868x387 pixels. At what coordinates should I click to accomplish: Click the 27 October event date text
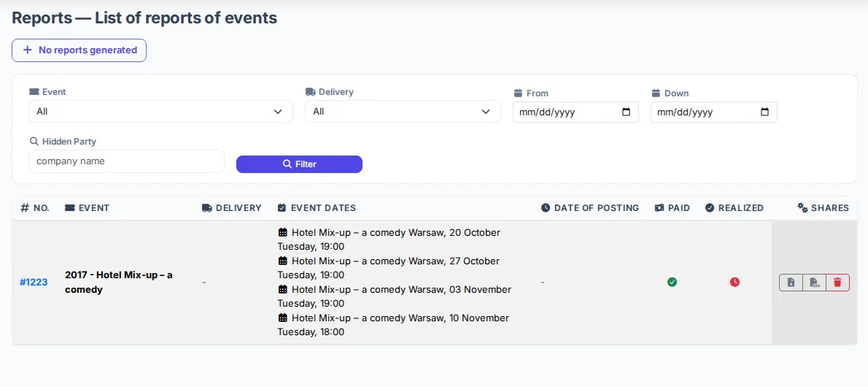(x=390, y=268)
